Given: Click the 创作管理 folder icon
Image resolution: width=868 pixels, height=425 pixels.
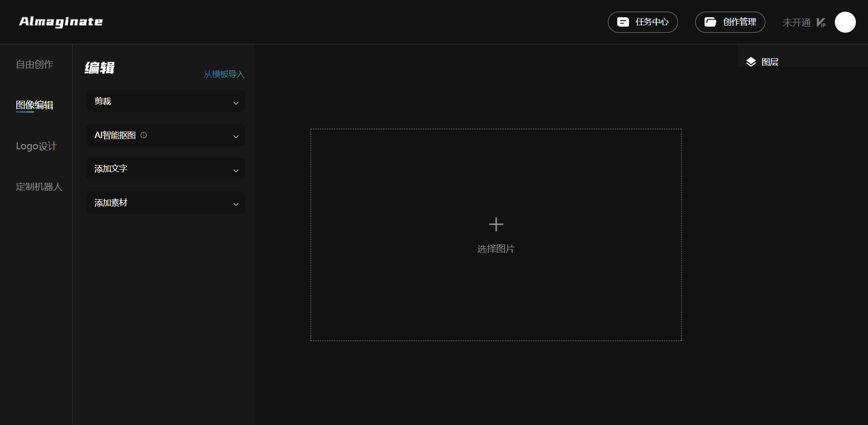Looking at the screenshot, I should [x=710, y=22].
